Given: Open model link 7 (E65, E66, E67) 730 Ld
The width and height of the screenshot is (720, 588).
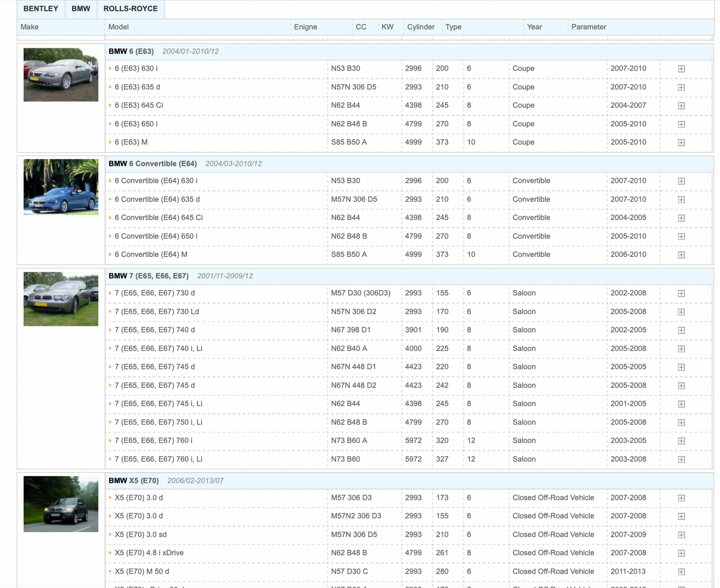Looking at the screenshot, I should pyautogui.click(x=157, y=311).
